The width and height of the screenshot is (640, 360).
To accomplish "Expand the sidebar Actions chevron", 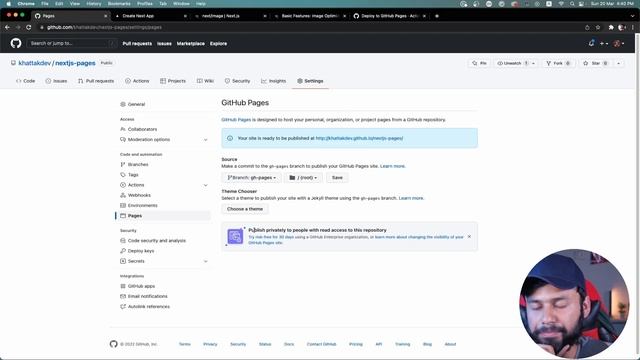I will pyautogui.click(x=205, y=185).
